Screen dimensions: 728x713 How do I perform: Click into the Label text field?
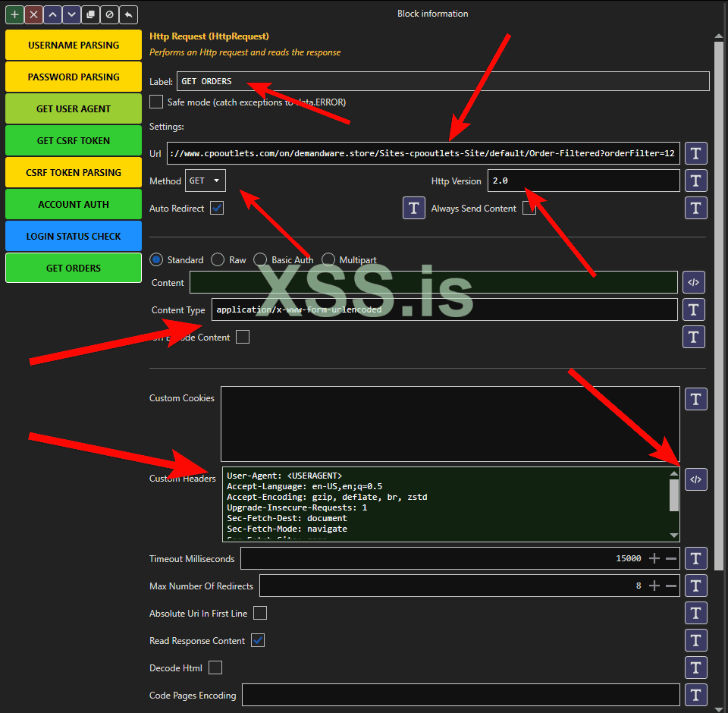pos(443,81)
